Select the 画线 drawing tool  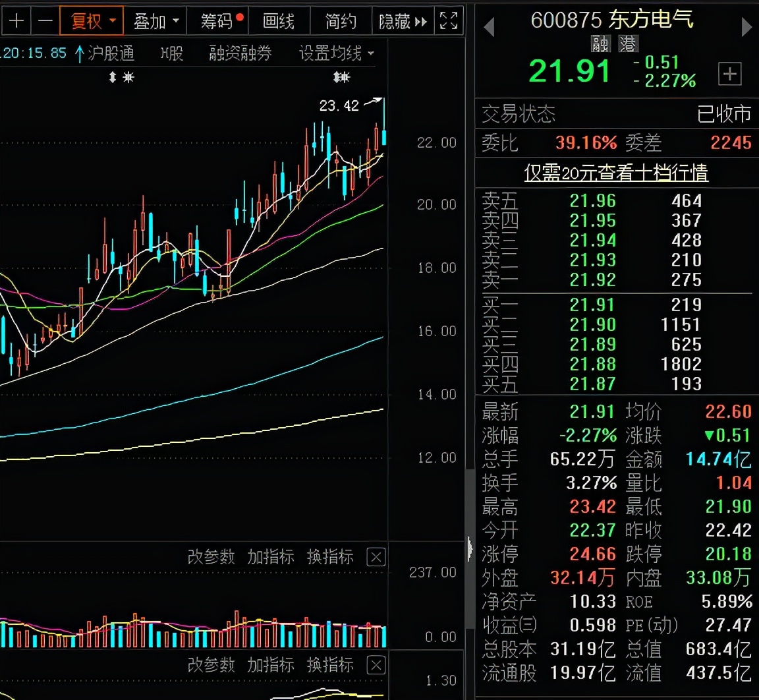click(x=279, y=21)
